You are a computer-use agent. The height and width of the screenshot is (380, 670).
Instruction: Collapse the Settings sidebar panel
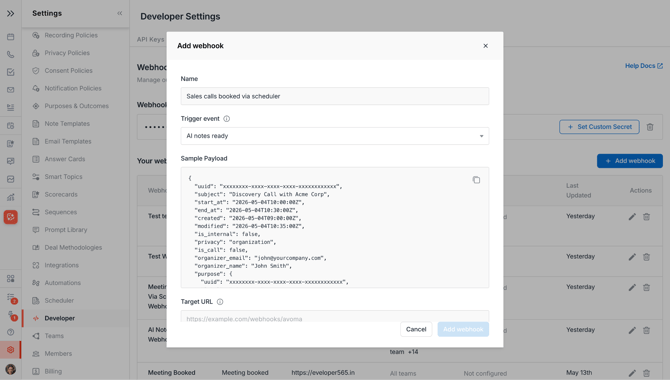[120, 13]
